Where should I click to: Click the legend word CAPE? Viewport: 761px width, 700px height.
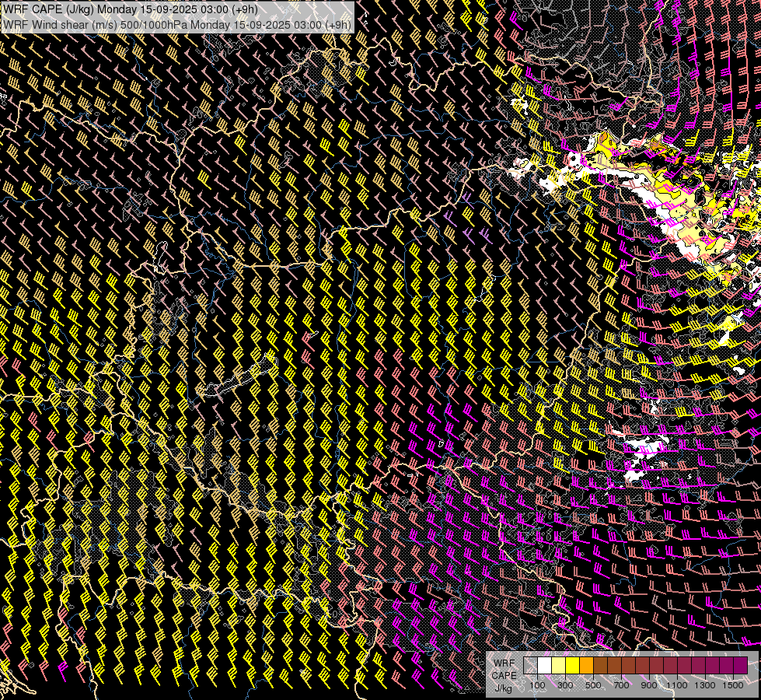(504, 676)
